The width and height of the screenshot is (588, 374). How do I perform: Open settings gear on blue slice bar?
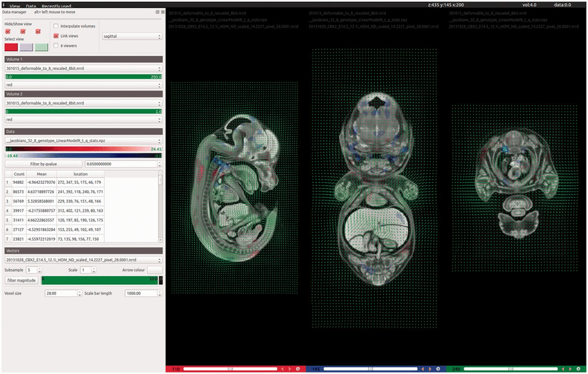439,369
